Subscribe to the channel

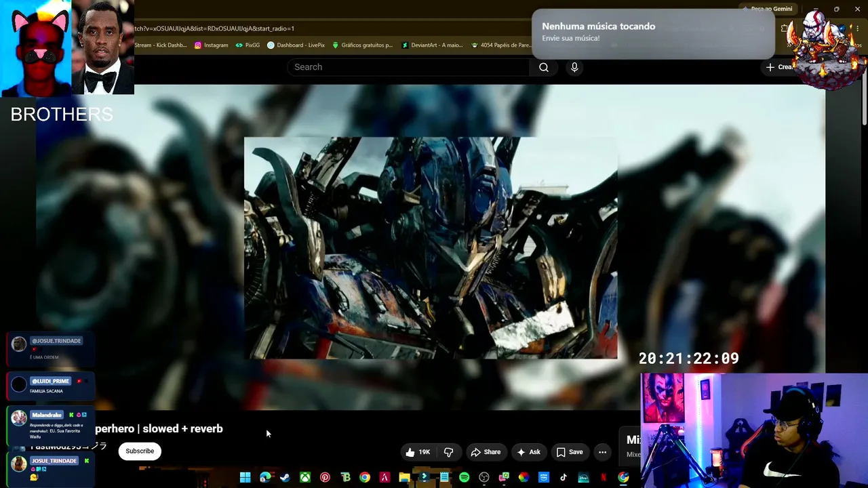point(140,451)
